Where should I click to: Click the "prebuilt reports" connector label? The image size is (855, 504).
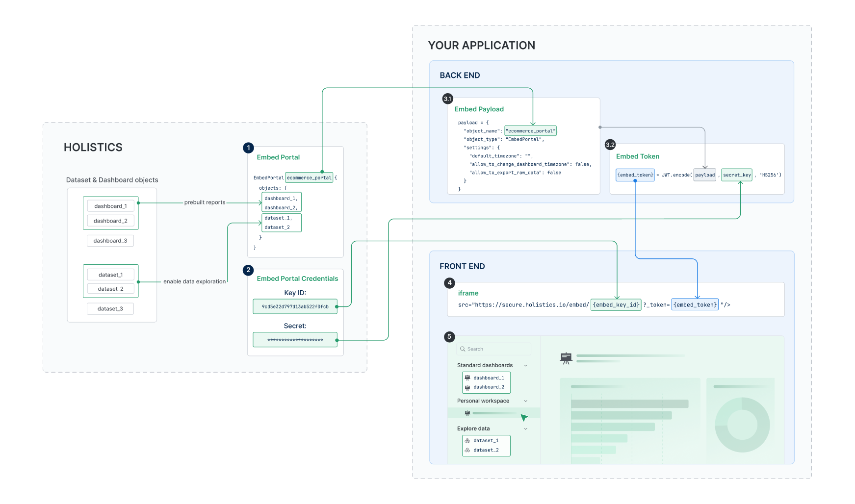click(x=205, y=202)
